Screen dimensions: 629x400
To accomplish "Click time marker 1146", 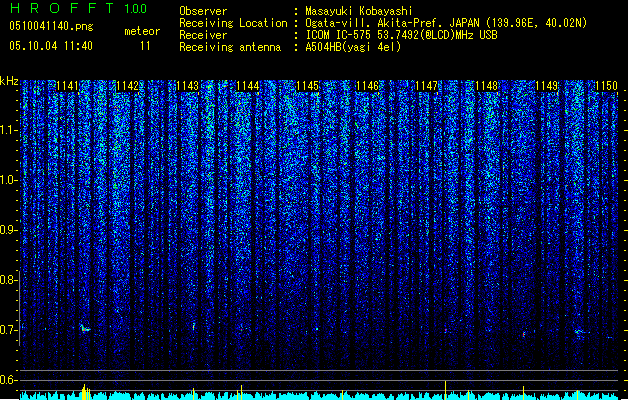I will [x=367, y=86].
